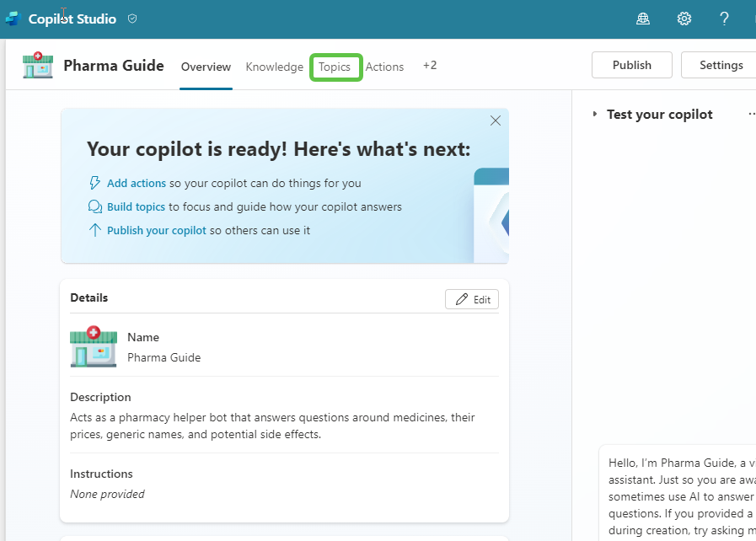Click the Pharma Guide icon in Details card

(94, 346)
